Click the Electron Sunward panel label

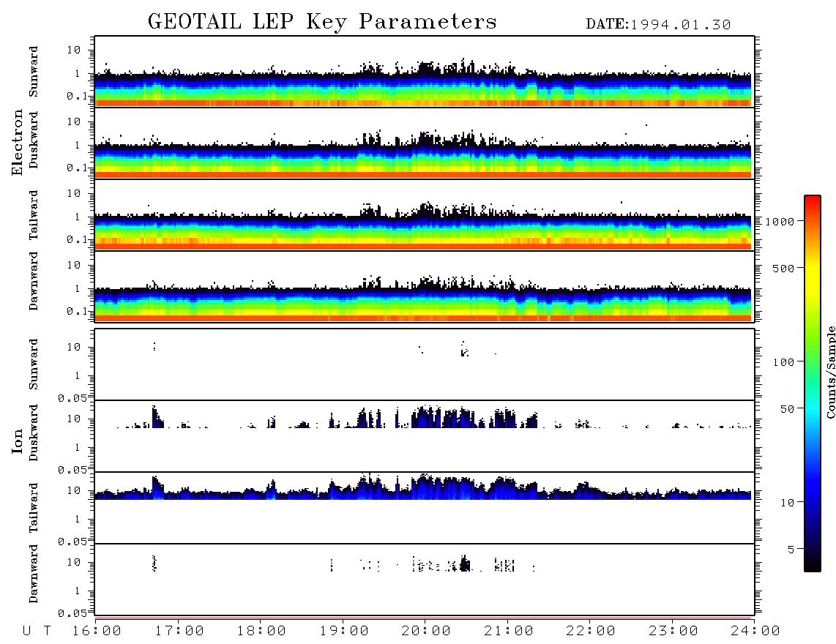[x=34, y=72]
